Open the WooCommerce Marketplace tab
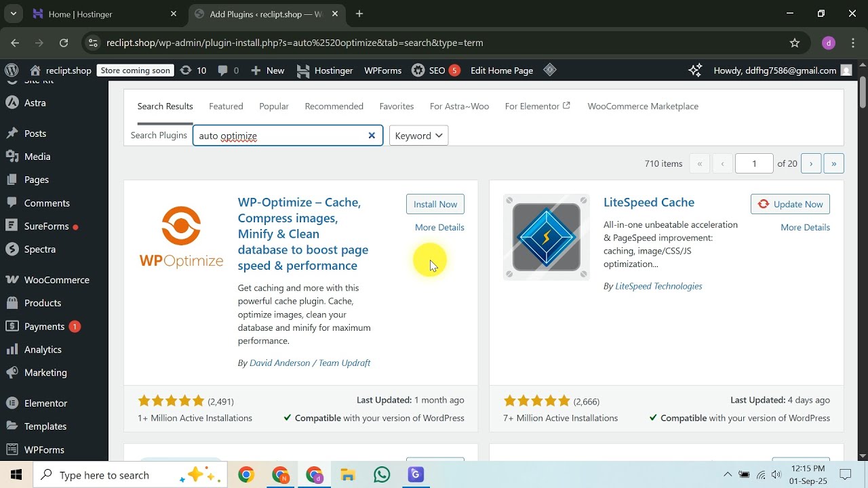Screen dimensions: 868x488 (643, 106)
